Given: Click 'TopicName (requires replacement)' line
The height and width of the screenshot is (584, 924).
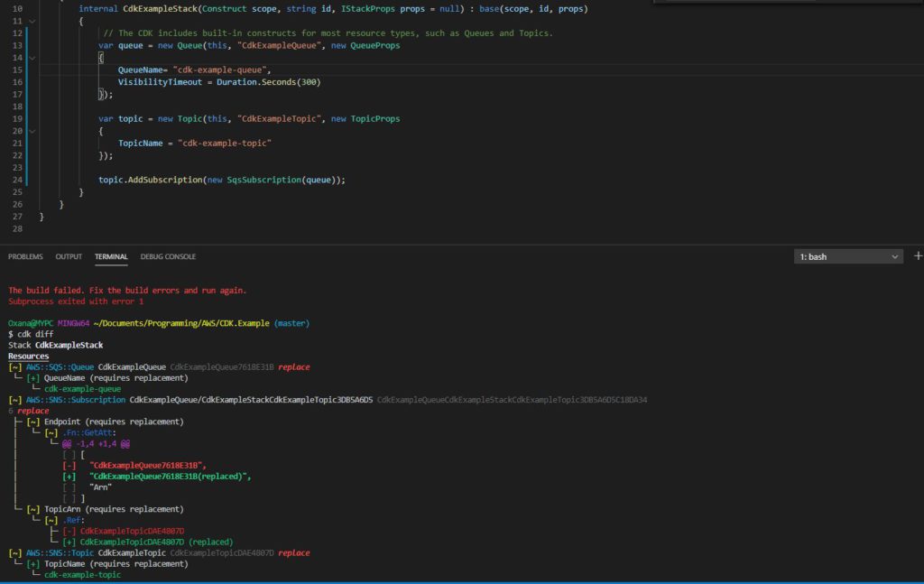Looking at the screenshot, I should 116,564.
